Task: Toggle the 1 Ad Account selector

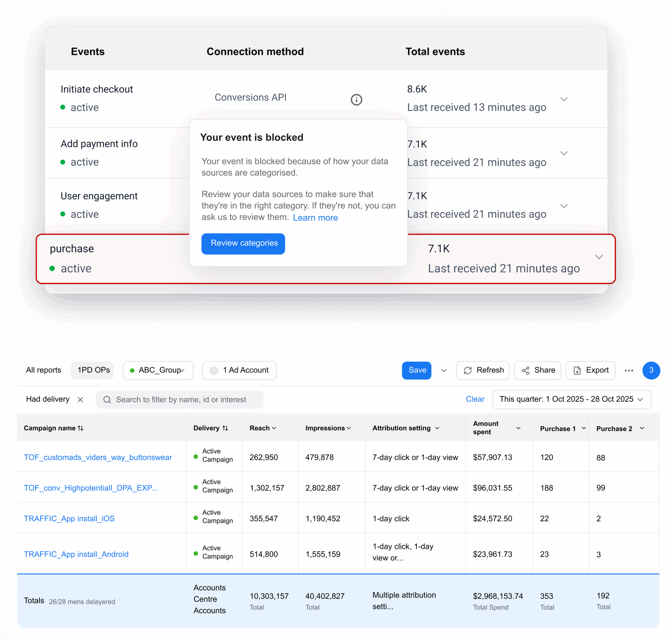Action: (239, 371)
